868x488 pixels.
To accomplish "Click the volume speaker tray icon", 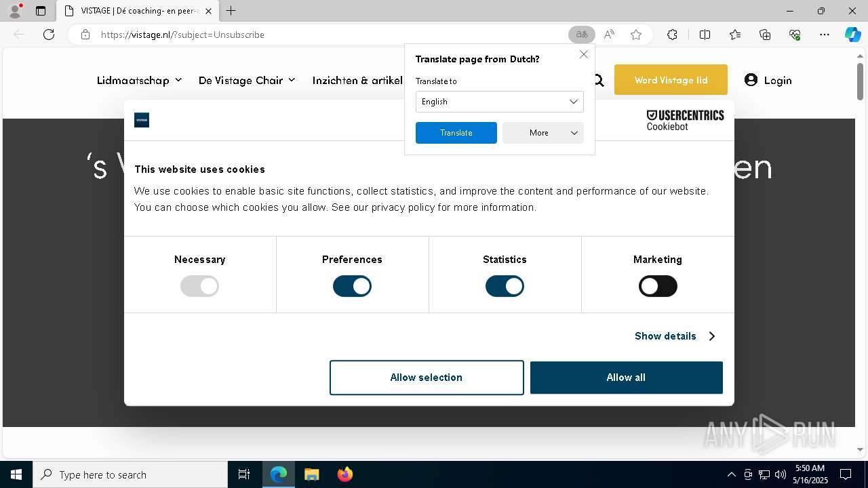I will click(x=781, y=474).
